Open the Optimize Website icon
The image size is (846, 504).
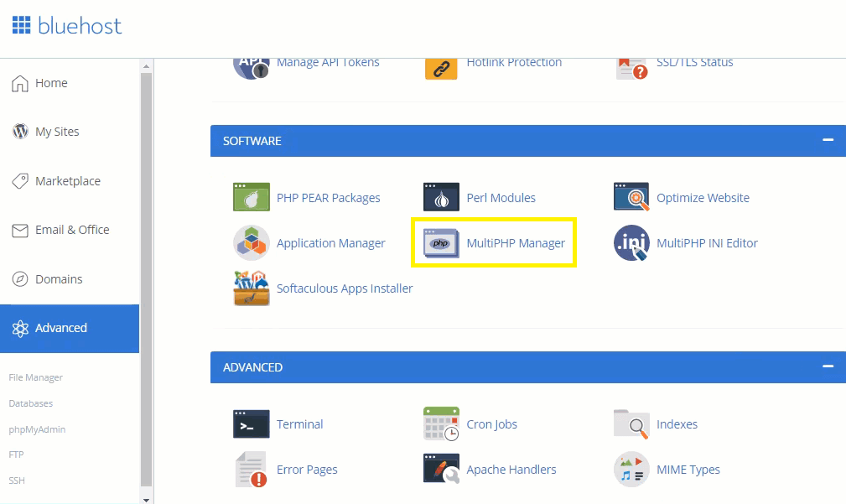point(631,197)
